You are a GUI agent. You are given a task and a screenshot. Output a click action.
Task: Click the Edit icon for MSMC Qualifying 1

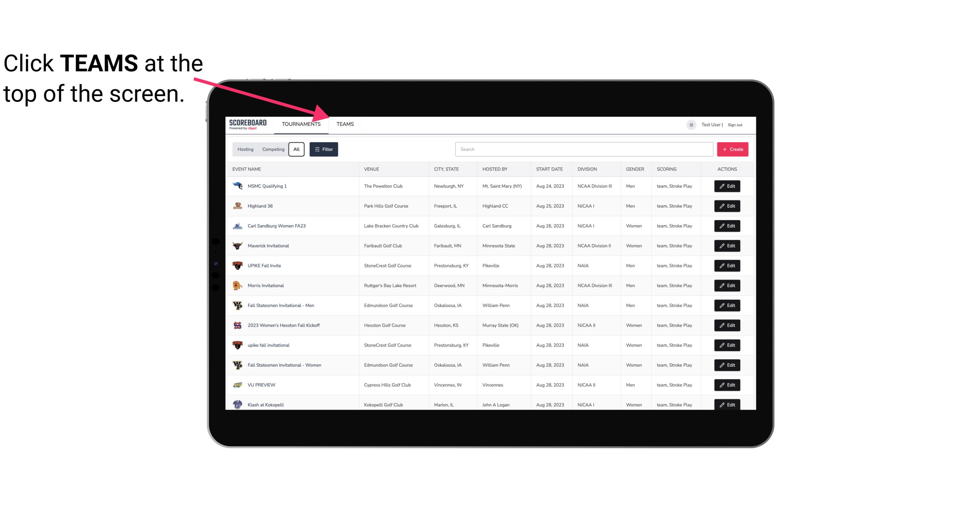[x=727, y=186]
